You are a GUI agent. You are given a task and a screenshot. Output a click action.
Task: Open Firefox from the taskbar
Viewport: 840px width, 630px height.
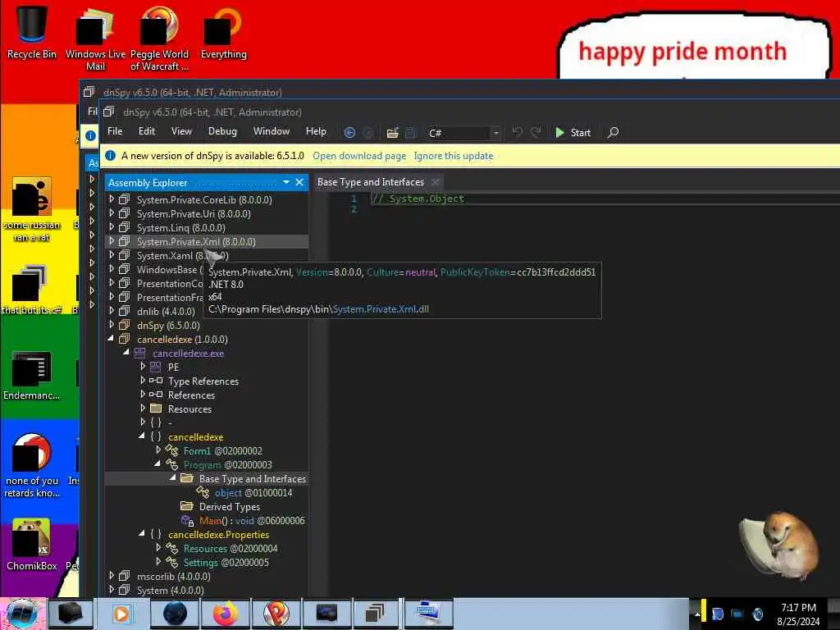tap(225, 614)
